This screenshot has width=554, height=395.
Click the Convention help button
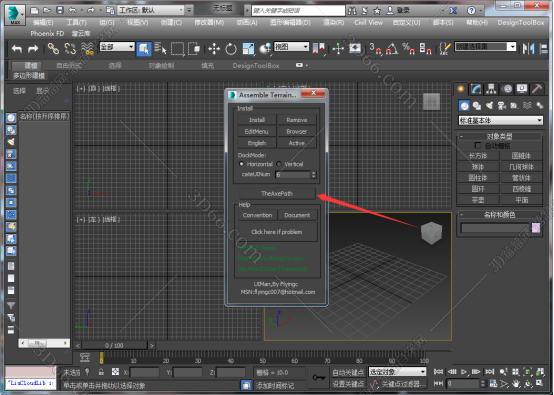(x=257, y=215)
